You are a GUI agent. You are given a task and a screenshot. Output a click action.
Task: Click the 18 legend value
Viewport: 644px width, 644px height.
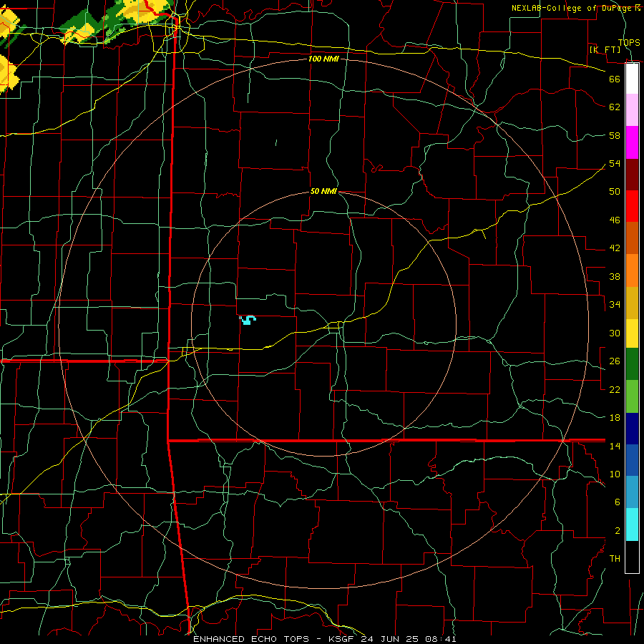pyautogui.click(x=615, y=418)
